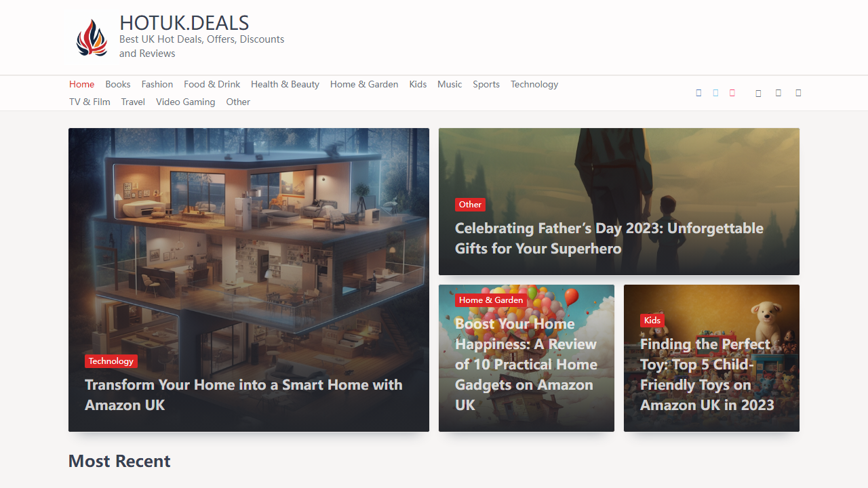Screen dimensions: 868x488
Task: Click the HOTUK.DEALS site title
Action: click(184, 23)
